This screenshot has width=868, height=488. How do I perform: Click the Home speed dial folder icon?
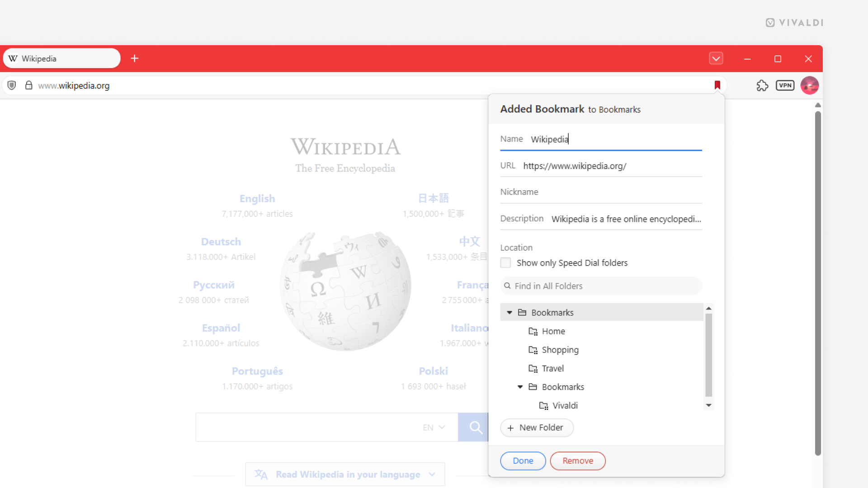click(533, 331)
